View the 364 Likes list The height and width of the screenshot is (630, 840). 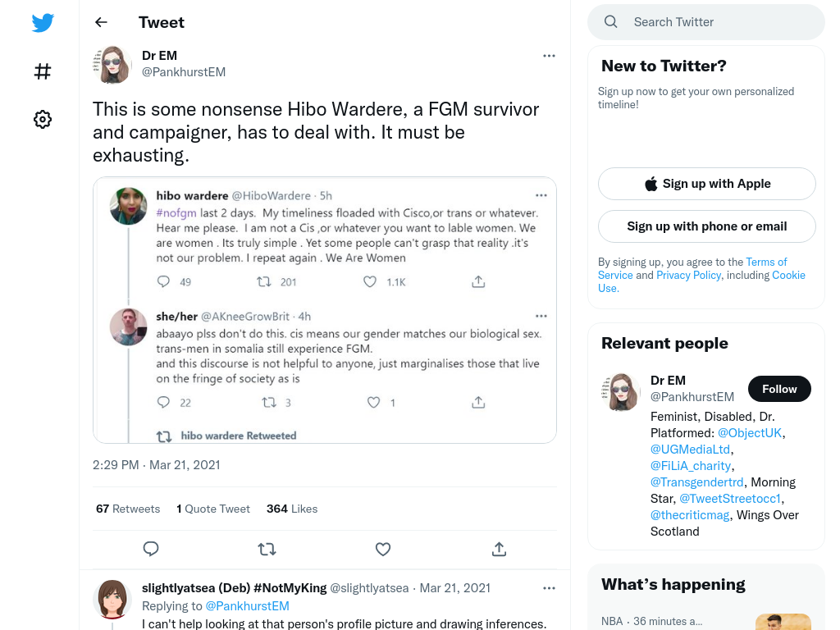pyautogui.click(x=292, y=509)
